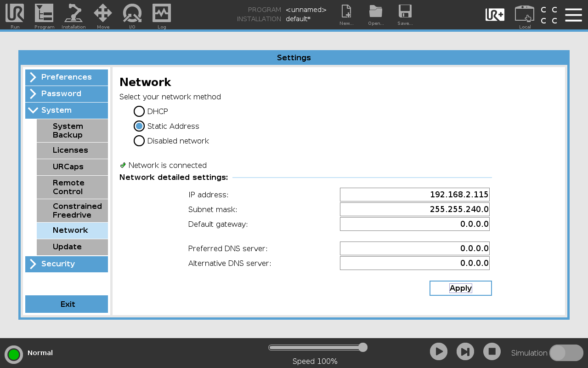
Task: Collapse the System section
Action: [x=67, y=110]
